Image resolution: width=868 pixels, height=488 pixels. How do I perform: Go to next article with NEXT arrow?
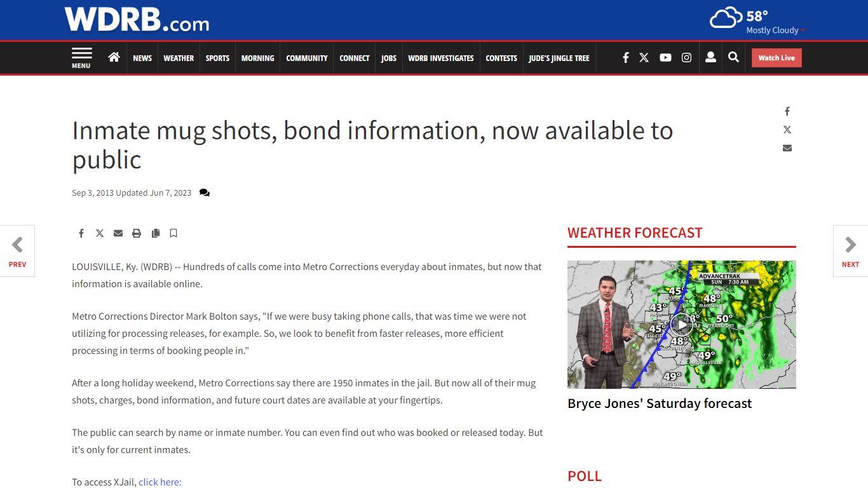coord(850,251)
